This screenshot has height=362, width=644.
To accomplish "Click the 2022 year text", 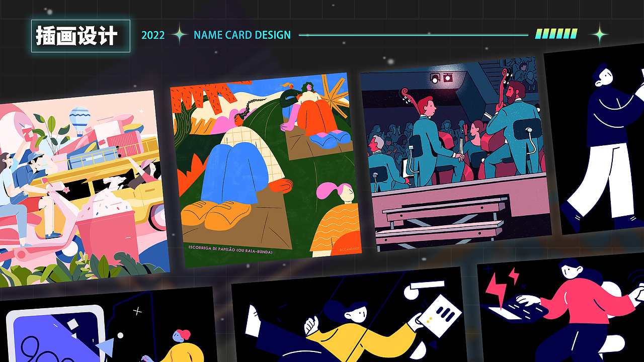I will (x=153, y=35).
